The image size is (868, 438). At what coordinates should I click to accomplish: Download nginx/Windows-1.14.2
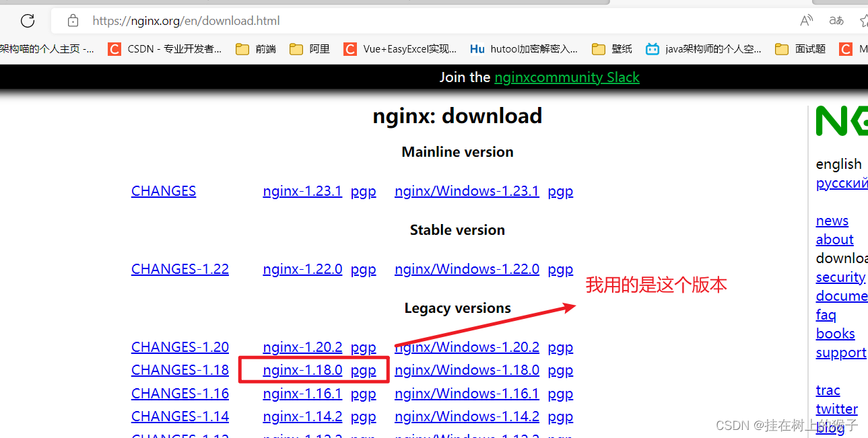click(x=467, y=416)
